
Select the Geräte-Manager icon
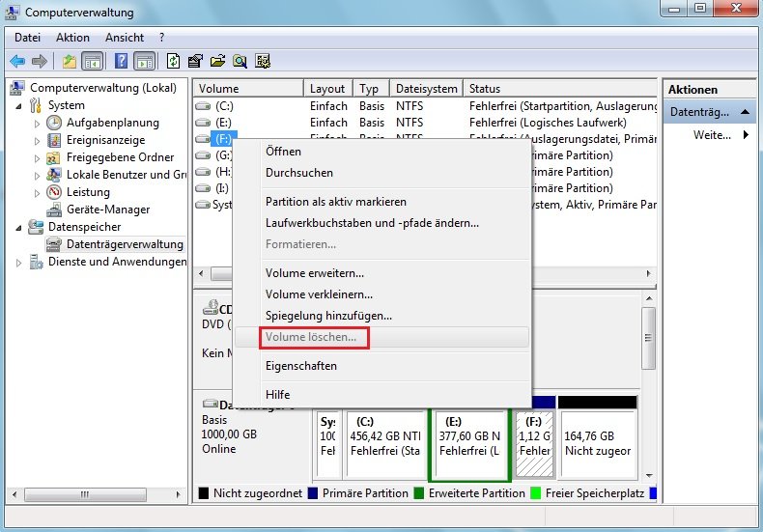[x=54, y=210]
